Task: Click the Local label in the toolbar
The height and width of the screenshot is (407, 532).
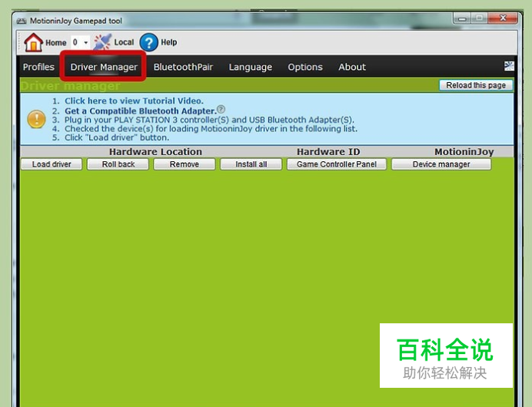Action: [x=124, y=42]
